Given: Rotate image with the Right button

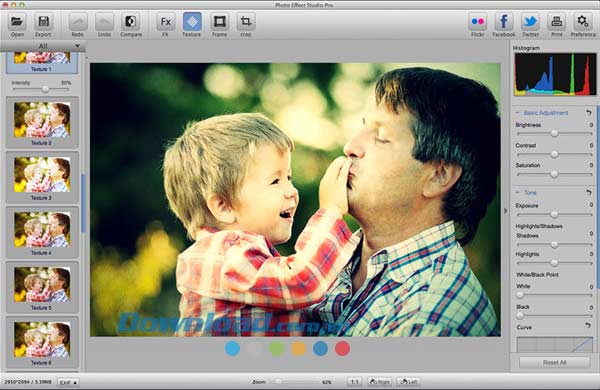Looking at the screenshot, I should pos(379,382).
